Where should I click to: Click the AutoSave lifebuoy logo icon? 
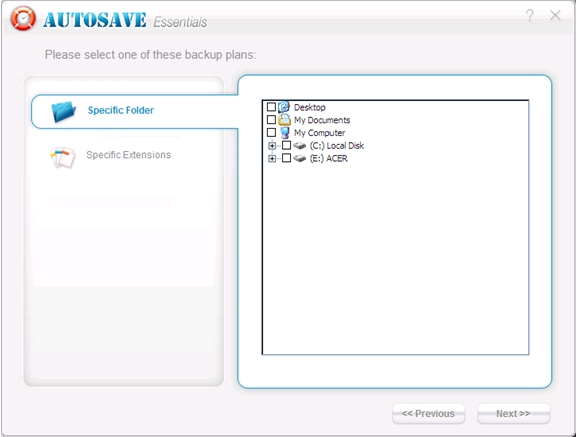(23, 18)
